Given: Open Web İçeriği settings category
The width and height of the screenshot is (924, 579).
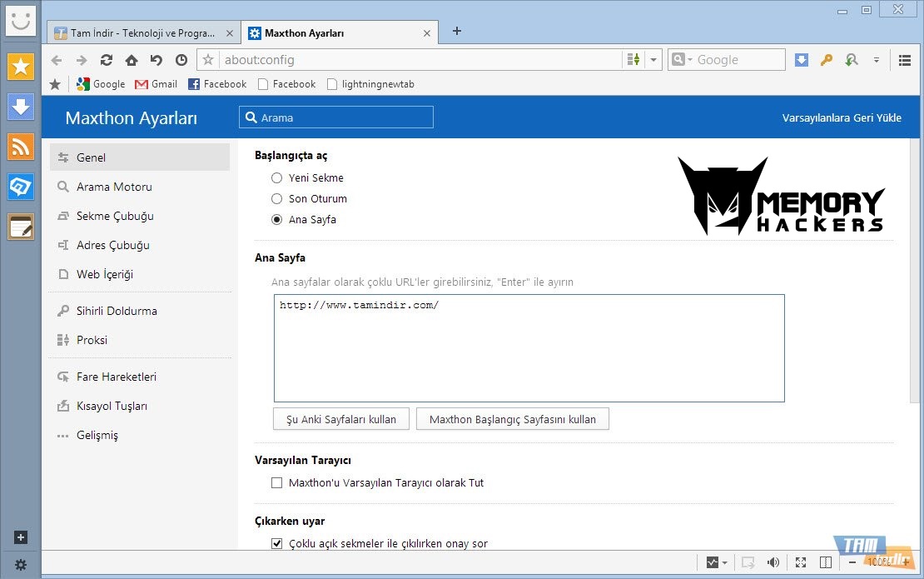Looking at the screenshot, I should 140,274.
